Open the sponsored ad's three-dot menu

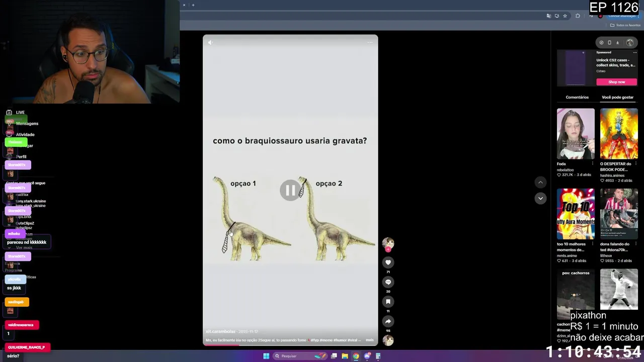tap(634, 52)
